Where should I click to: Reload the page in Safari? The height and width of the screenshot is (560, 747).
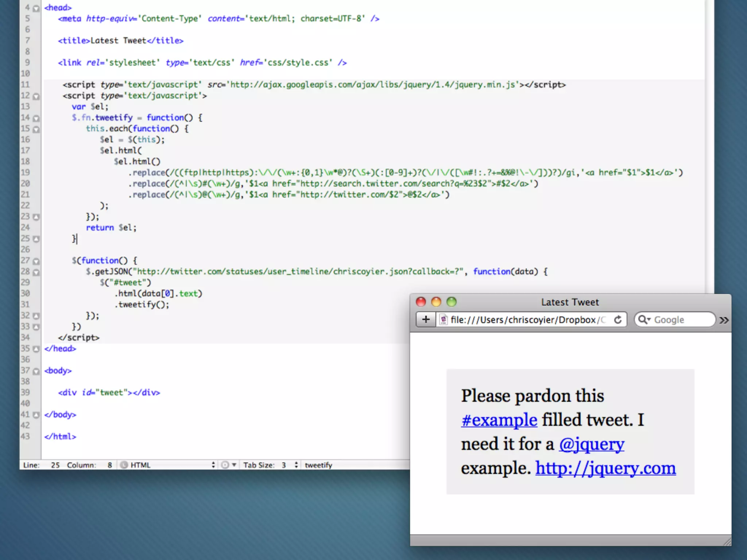pos(618,320)
